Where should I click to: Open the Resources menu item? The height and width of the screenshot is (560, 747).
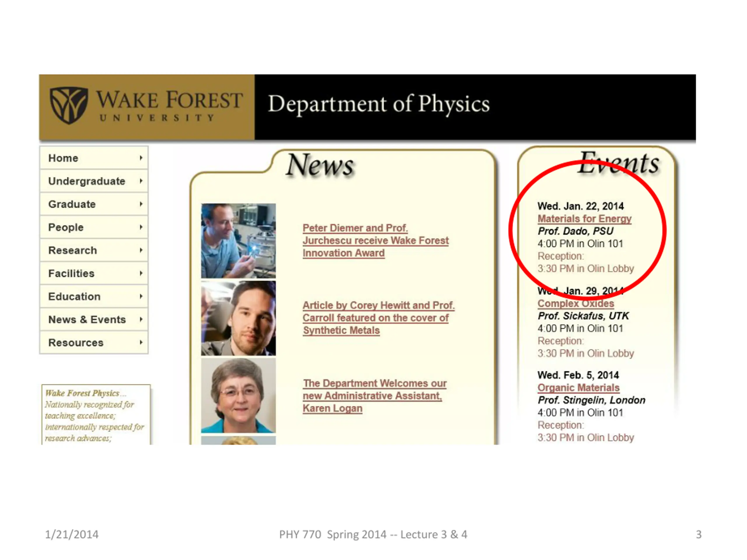(x=76, y=343)
